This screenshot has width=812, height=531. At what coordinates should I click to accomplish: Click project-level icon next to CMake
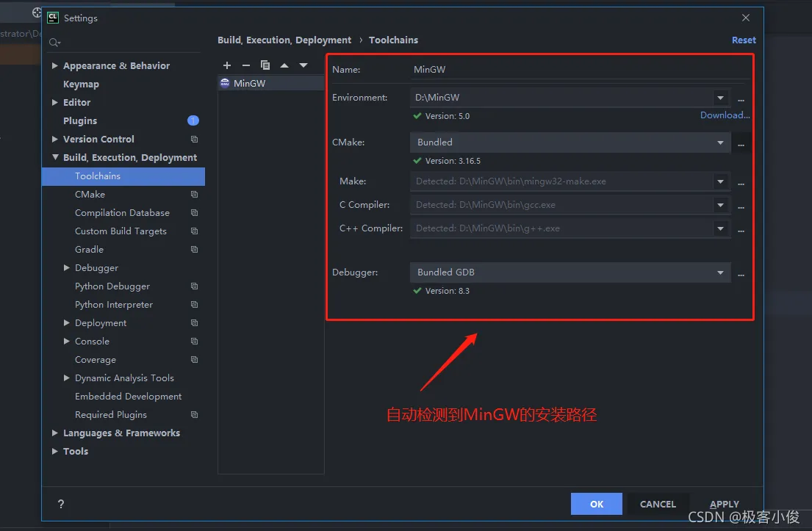pyautogui.click(x=194, y=194)
